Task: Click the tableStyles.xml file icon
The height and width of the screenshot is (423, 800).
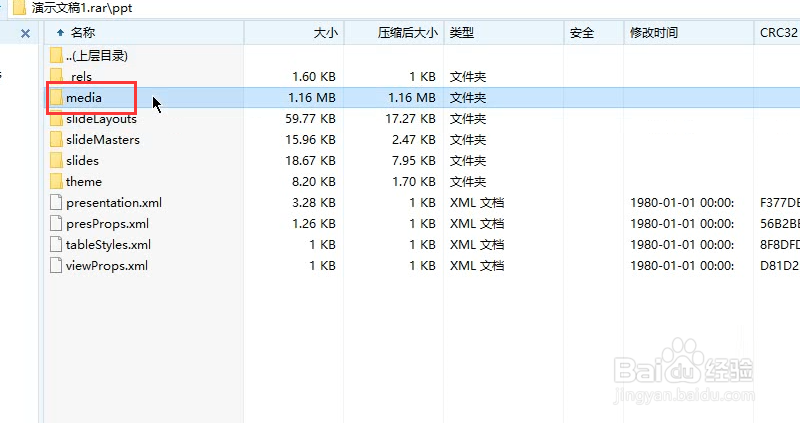Action: point(56,244)
